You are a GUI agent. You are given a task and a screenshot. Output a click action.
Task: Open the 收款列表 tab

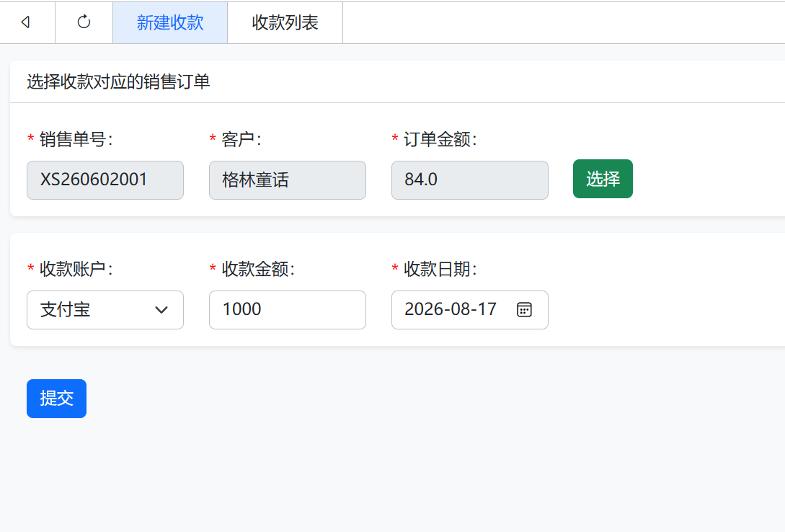click(x=285, y=22)
